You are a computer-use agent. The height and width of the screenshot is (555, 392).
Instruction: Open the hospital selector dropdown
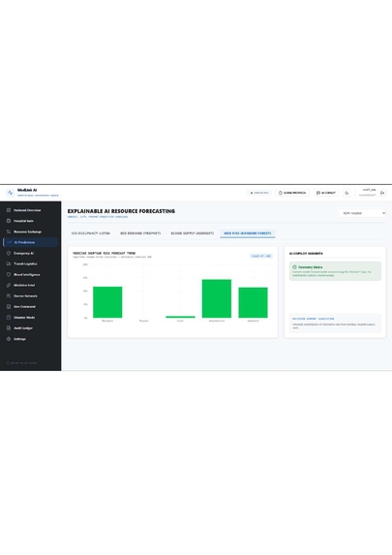(362, 213)
